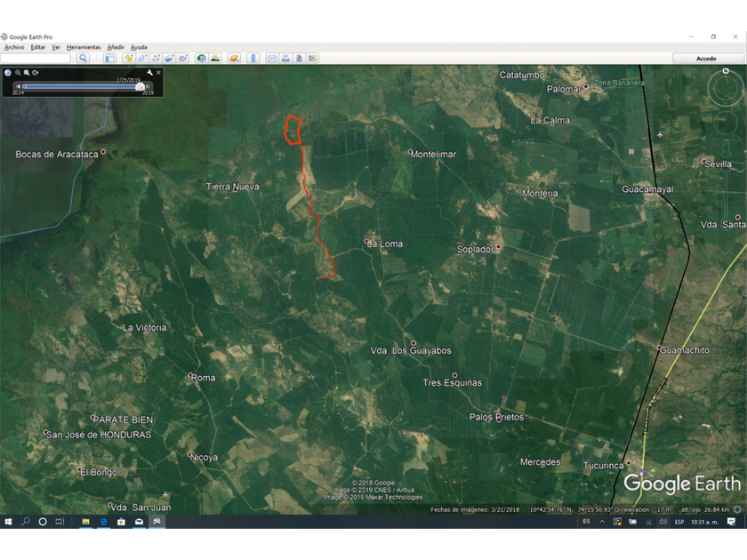747x560 pixels.
Task: Toggle the historical imagery clock button
Action: [202, 58]
